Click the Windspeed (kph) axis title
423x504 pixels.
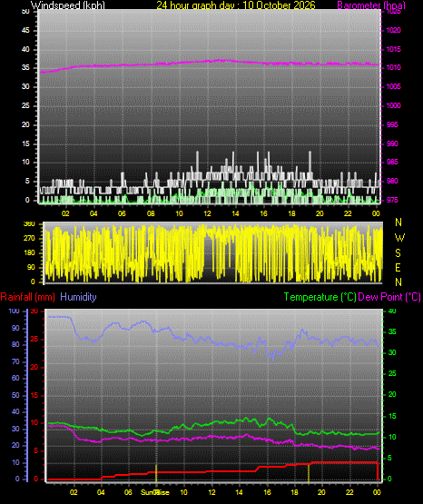tap(67, 5)
